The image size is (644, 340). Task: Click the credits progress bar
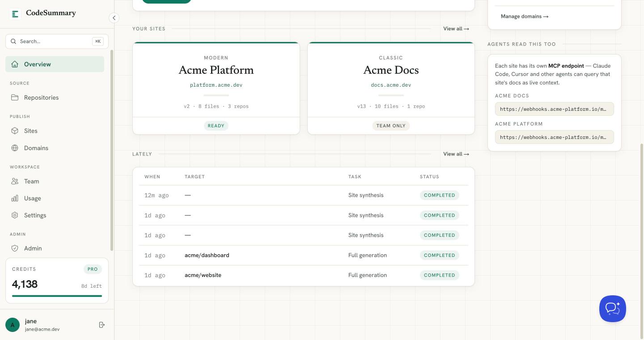point(57,296)
